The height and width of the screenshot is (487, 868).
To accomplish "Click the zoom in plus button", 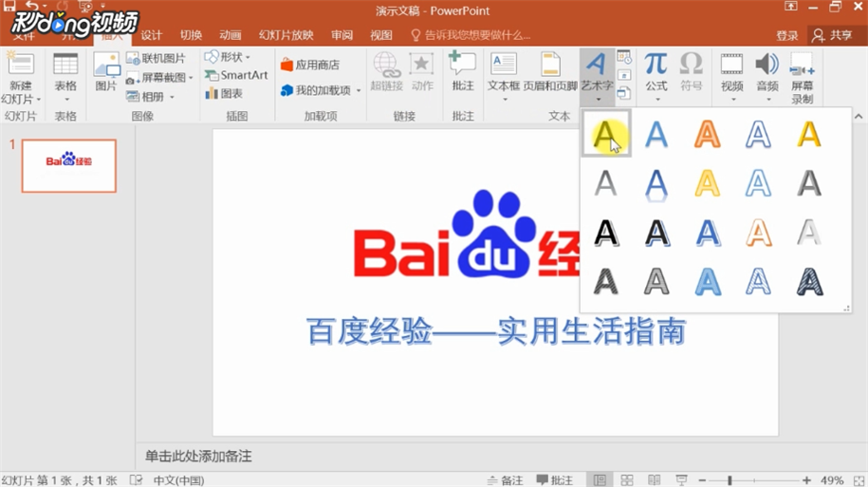I will pos(806,480).
